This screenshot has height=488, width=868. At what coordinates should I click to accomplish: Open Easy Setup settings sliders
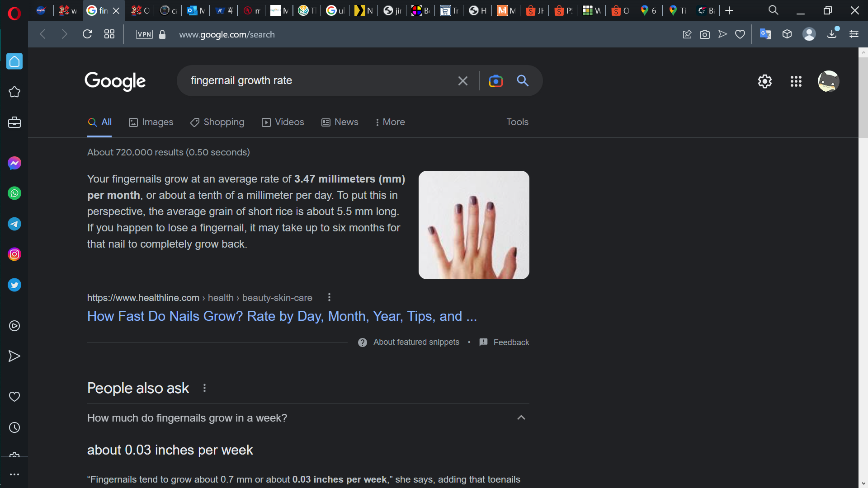pos(854,34)
